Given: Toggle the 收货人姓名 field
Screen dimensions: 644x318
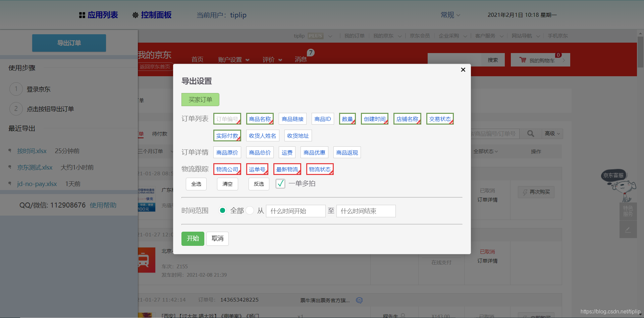Looking at the screenshot, I should (263, 136).
